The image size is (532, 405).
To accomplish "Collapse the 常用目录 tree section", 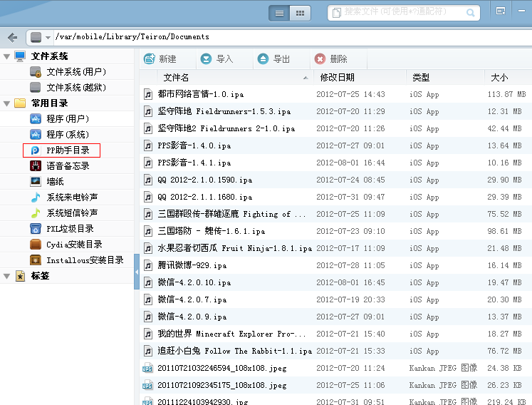I will click(x=7, y=103).
